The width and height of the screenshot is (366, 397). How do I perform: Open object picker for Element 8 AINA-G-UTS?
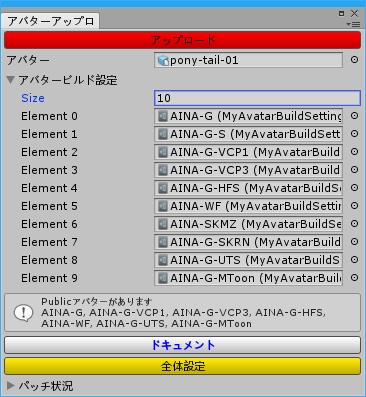click(354, 260)
